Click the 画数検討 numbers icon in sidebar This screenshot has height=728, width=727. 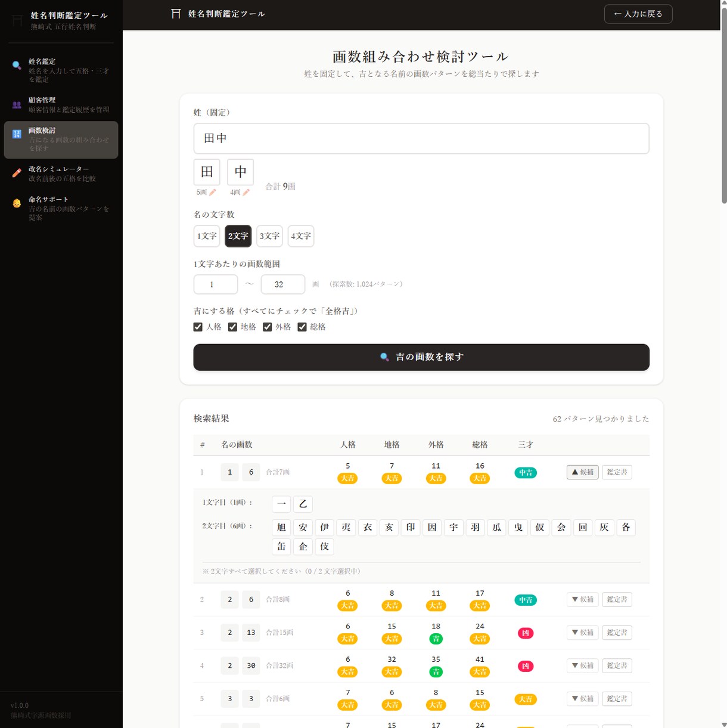17,134
